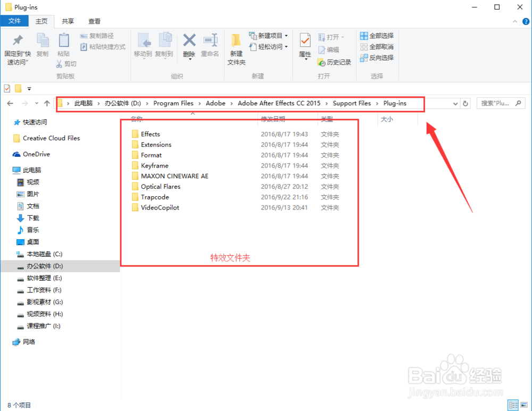532x411 pixels.
Task: Click the New folder (新建文件夹) icon
Action: click(236, 41)
